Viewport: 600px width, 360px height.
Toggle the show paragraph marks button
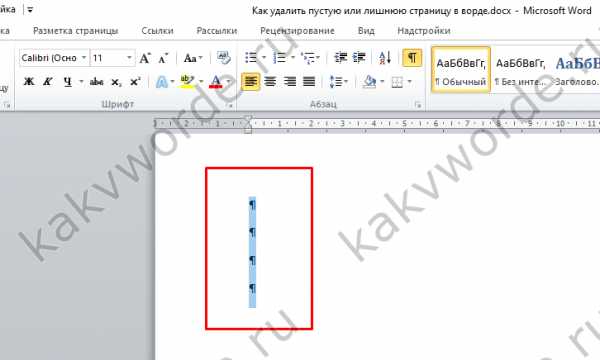click(x=412, y=58)
